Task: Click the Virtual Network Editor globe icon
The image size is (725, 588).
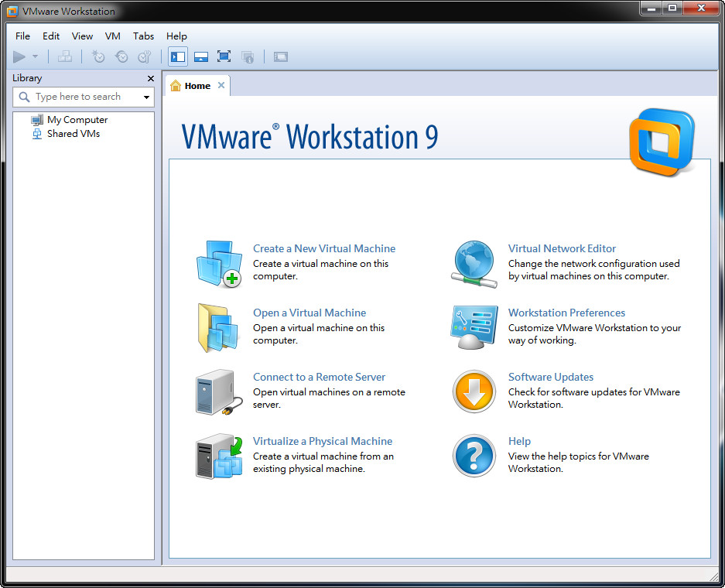Action: (x=474, y=264)
